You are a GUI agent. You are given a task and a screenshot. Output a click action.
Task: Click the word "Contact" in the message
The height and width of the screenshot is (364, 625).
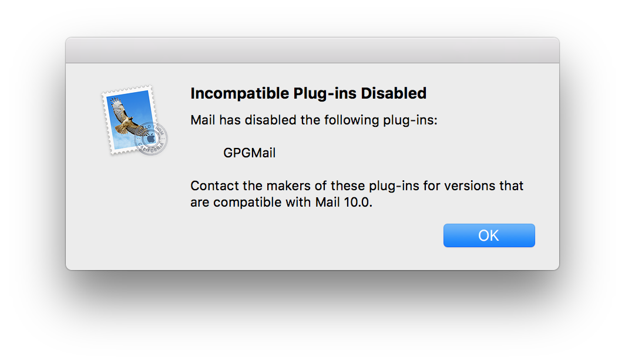pyautogui.click(x=214, y=186)
